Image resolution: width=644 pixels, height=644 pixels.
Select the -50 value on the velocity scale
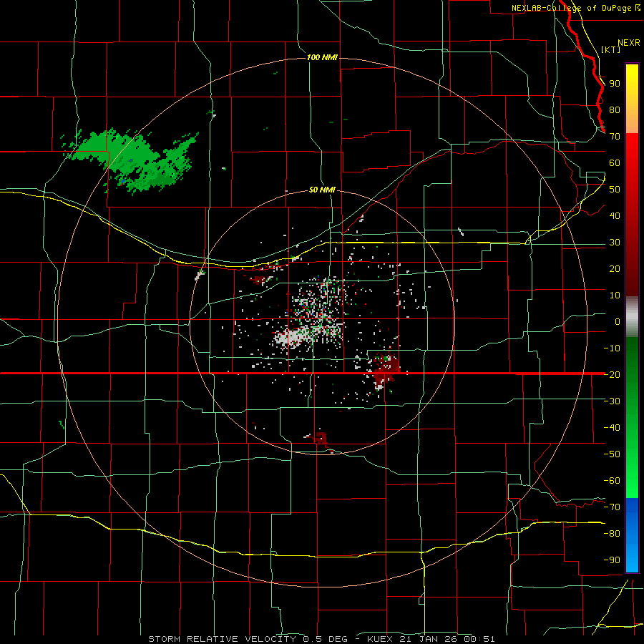click(612, 454)
